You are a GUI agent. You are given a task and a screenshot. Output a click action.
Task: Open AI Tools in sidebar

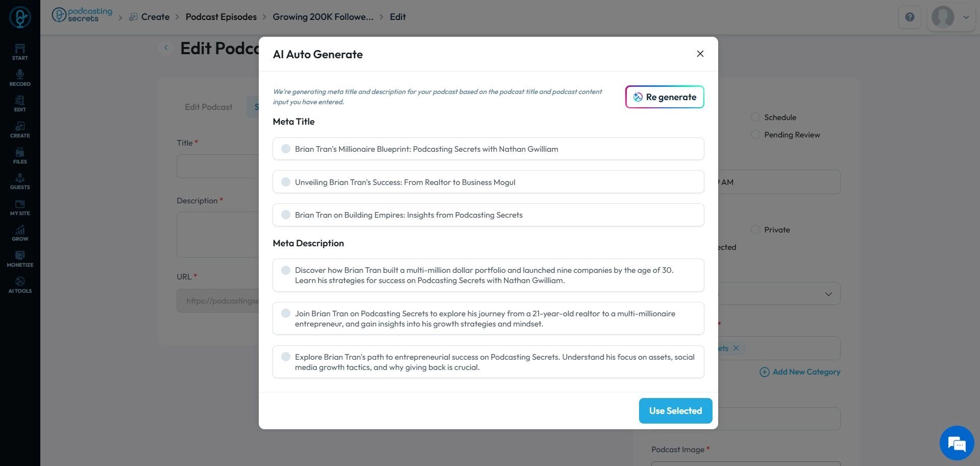coord(20,285)
